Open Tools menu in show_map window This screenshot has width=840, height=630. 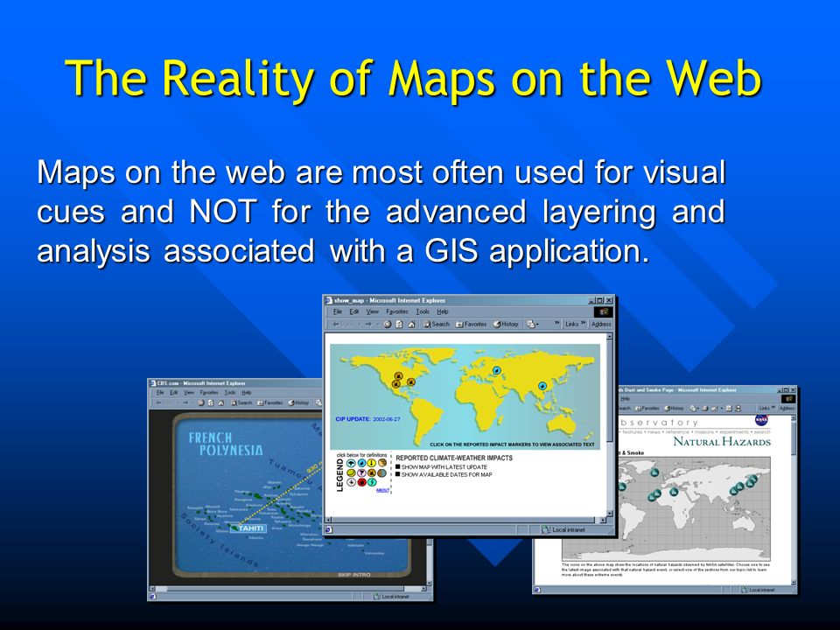[x=423, y=311]
